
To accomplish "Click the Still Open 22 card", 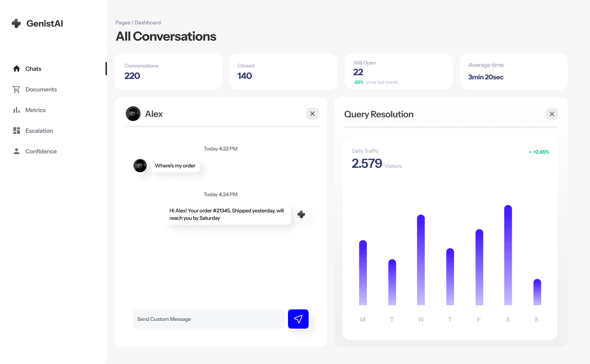I will click(x=399, y=72).
